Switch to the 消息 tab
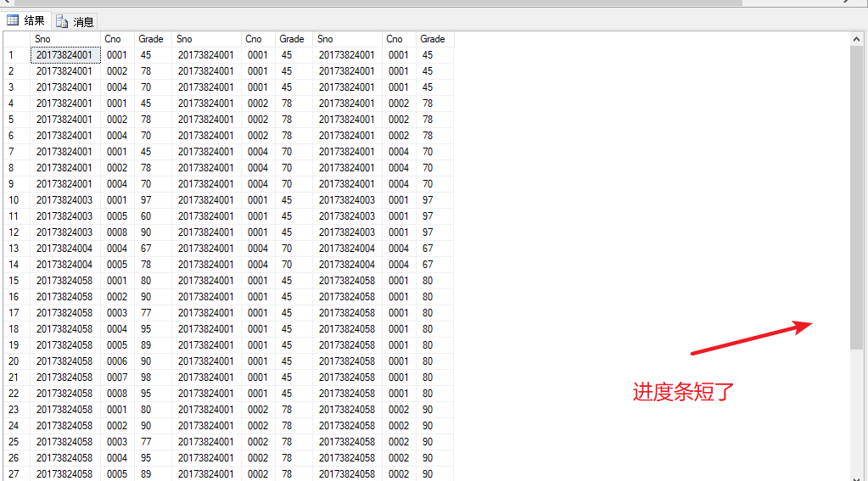868x481 pixels. pos(76,21)
